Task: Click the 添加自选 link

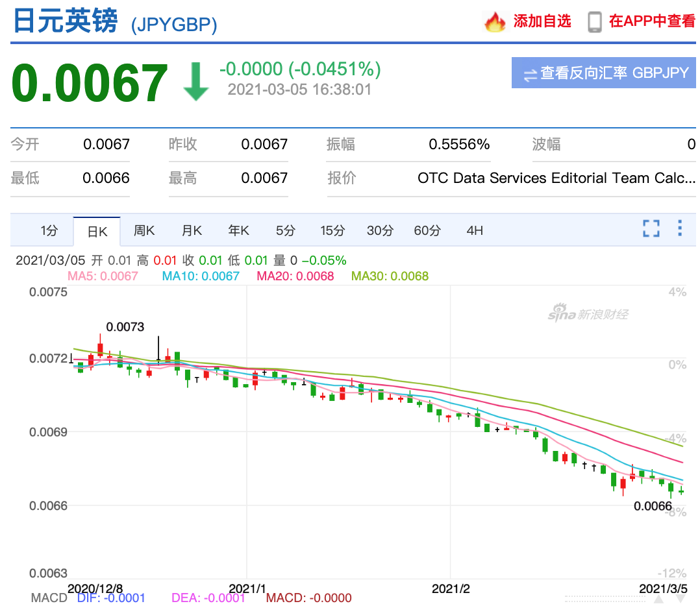Action: [542, 21]
